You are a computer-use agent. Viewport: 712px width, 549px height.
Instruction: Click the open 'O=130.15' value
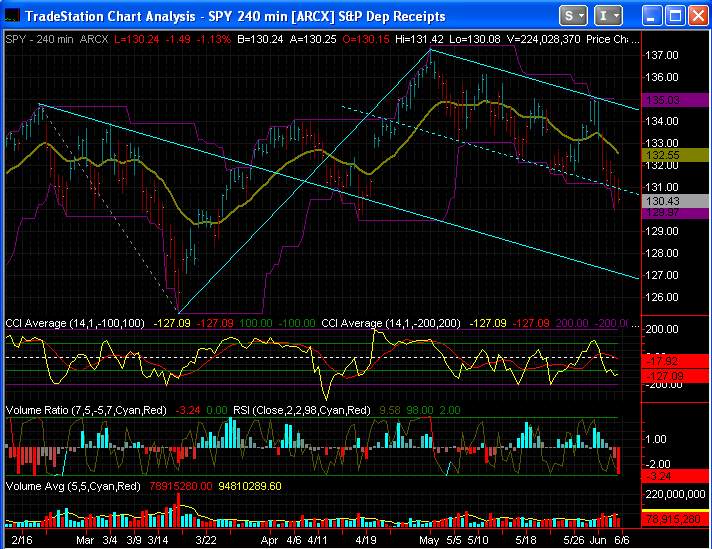[x=366, y=40]
